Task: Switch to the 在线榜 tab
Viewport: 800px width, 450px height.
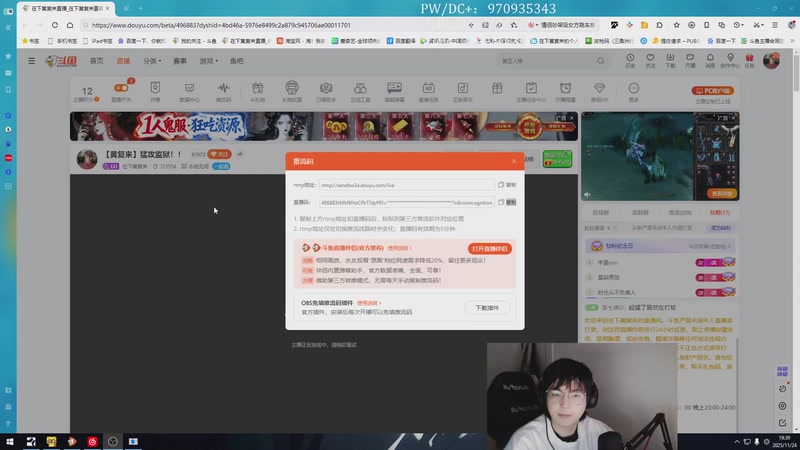Action: (601, 212)
